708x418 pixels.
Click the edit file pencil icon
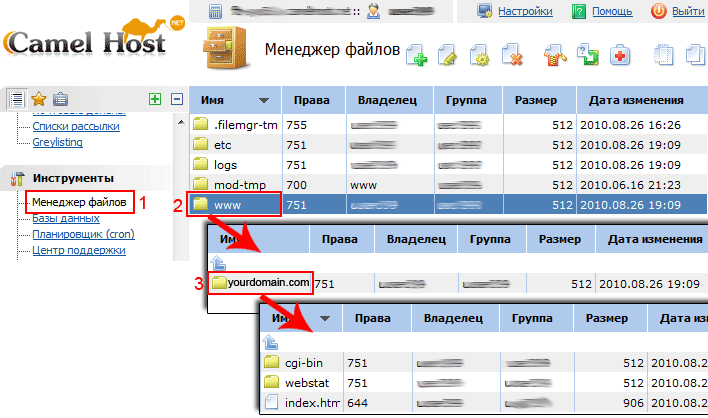450,56
